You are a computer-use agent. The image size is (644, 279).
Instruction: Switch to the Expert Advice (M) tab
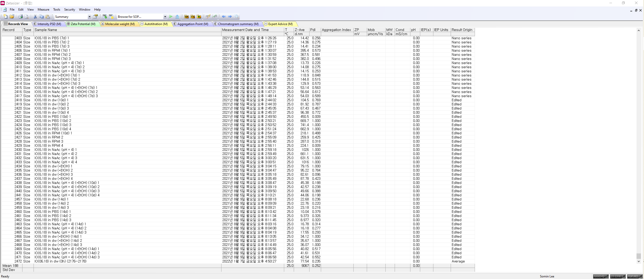(x=280, y=24)
